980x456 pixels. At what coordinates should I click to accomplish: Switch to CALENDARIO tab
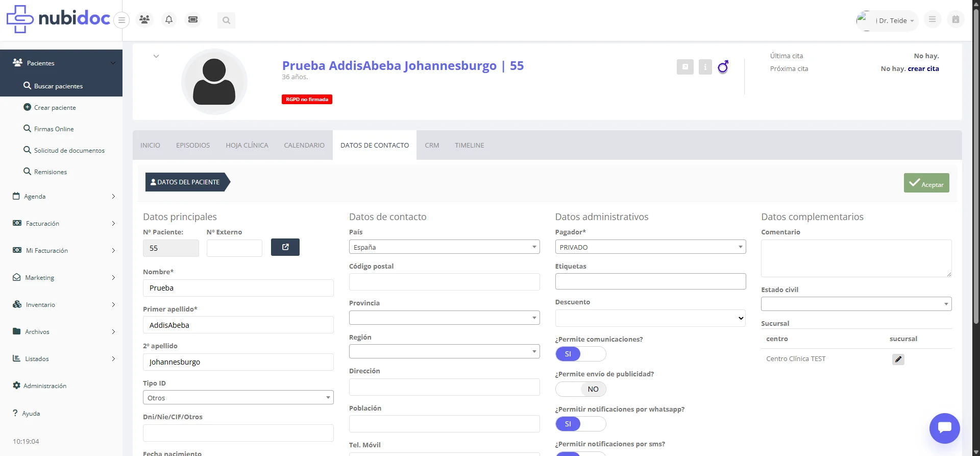[304, 145]
